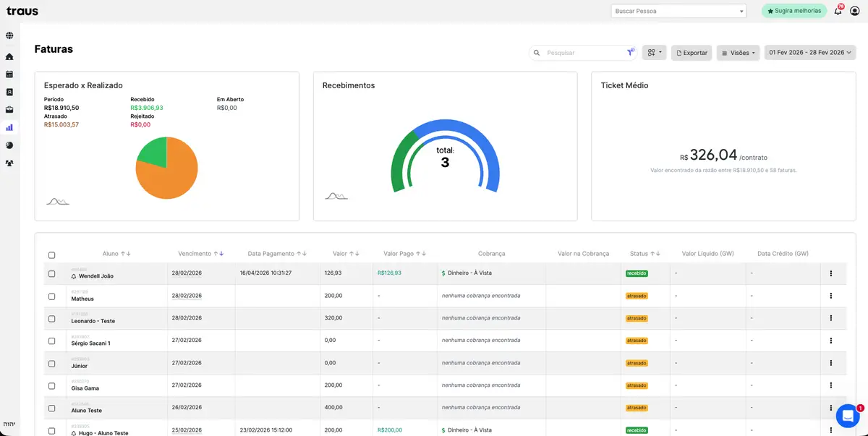Open the contacts book sidebar icon

click(9, 92)
